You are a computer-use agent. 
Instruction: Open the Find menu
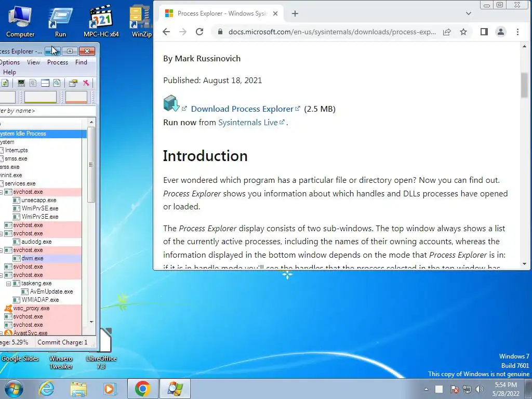(81, 62)
